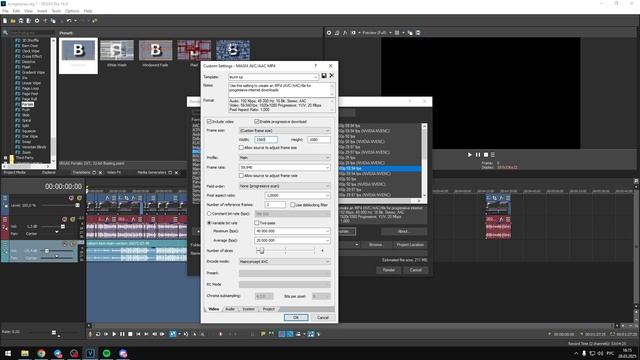Switch to the Project tab in Custom Settings
640x360 pixels.
pos(269,309)
